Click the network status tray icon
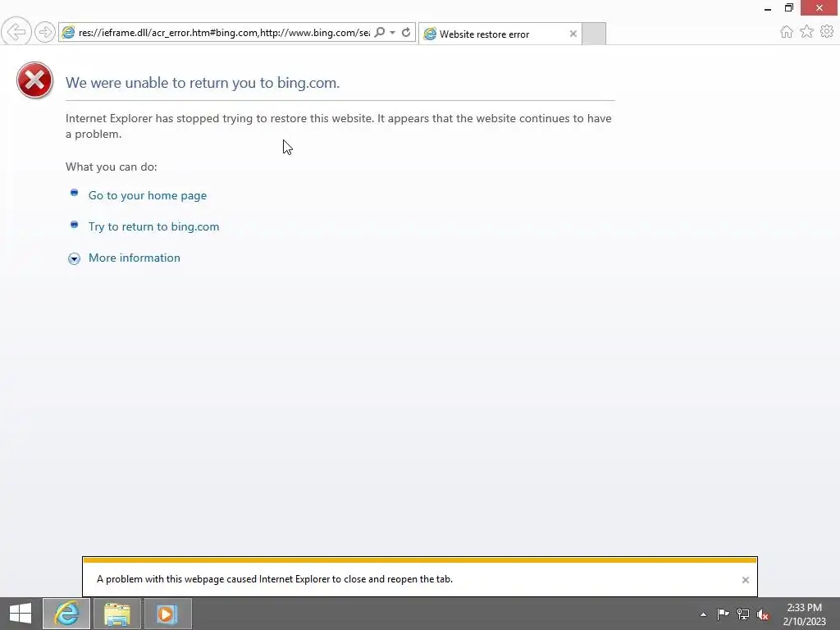The image size is (840, 630). click(x=743, y=614)
